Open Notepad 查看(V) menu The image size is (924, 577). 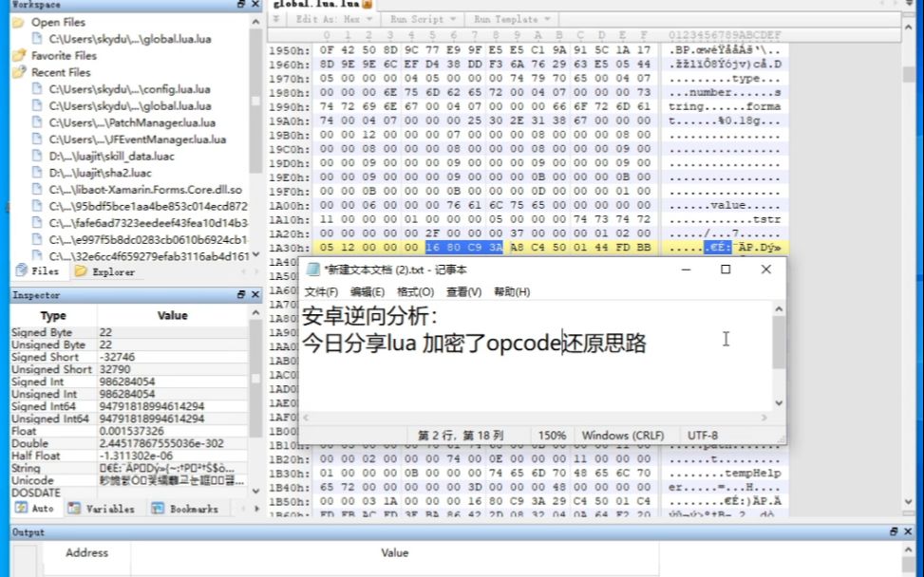(463, 292)
